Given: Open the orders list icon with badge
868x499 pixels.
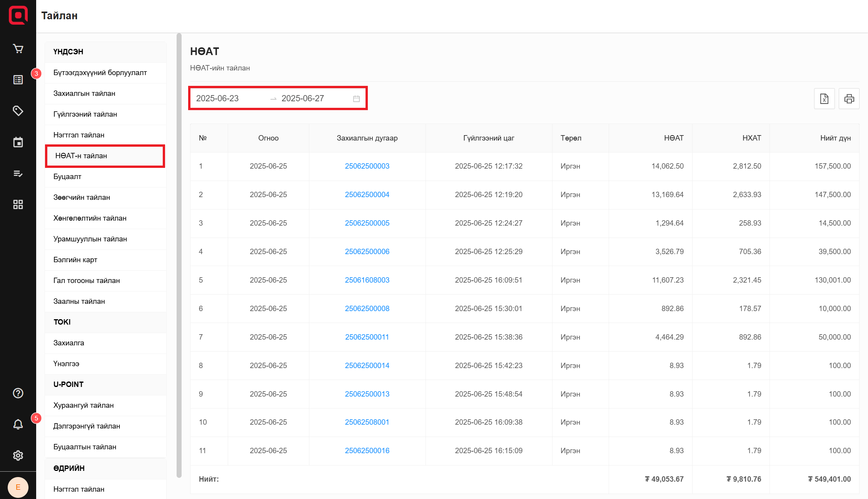Looking at the screenshot, I should click(18, 80).
